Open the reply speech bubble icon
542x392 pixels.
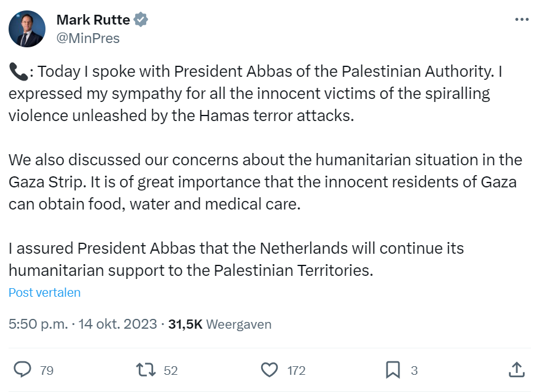tap(23, 370)
